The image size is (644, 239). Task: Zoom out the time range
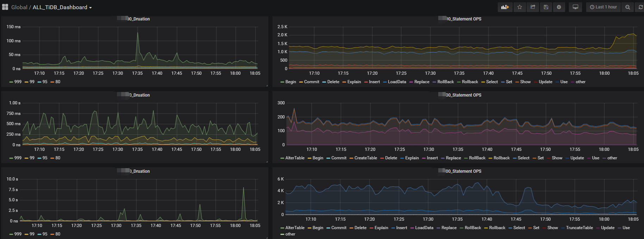(627, 7)
